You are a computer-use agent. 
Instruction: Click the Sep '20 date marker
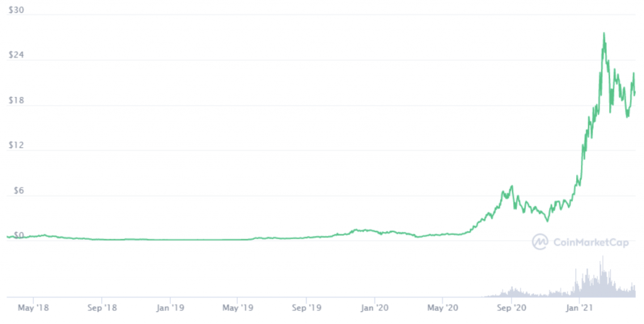coord(511,308)
